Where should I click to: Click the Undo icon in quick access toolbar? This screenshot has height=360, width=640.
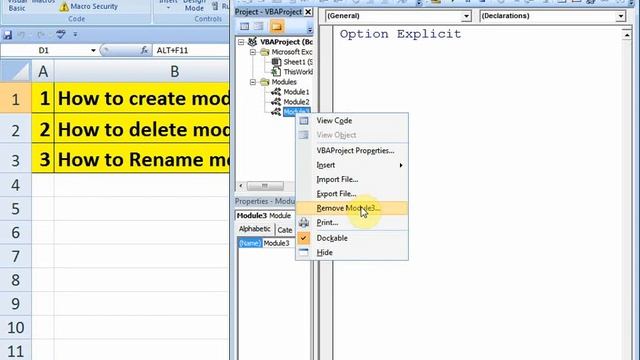[x=22, y=35]
